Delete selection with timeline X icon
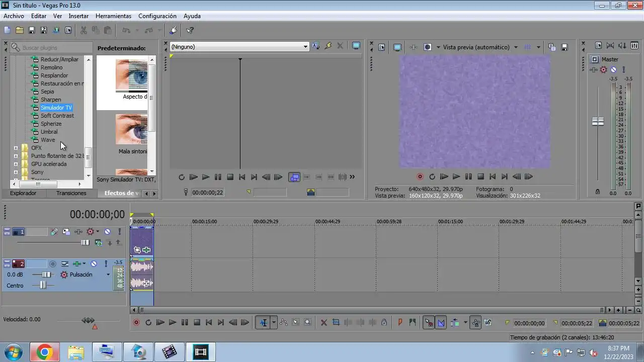Image resolution: width=644 pixels, height=362 pixels. [324, 323]
